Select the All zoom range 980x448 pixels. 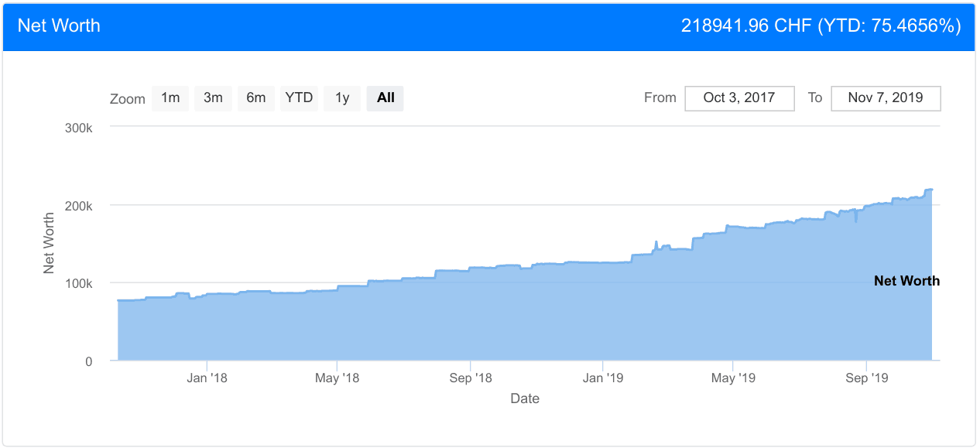pos(385,98)
